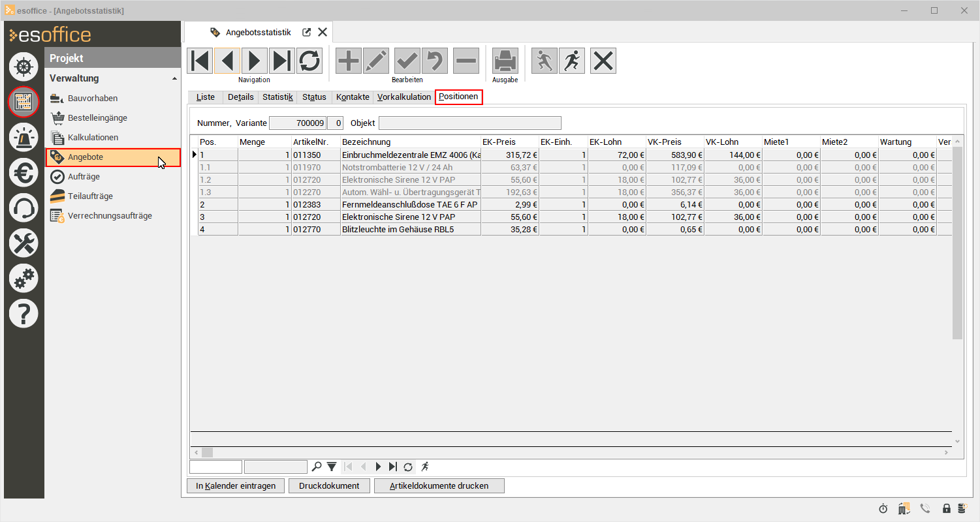Open the ship wheel sidebar module

tap(24, 67)
